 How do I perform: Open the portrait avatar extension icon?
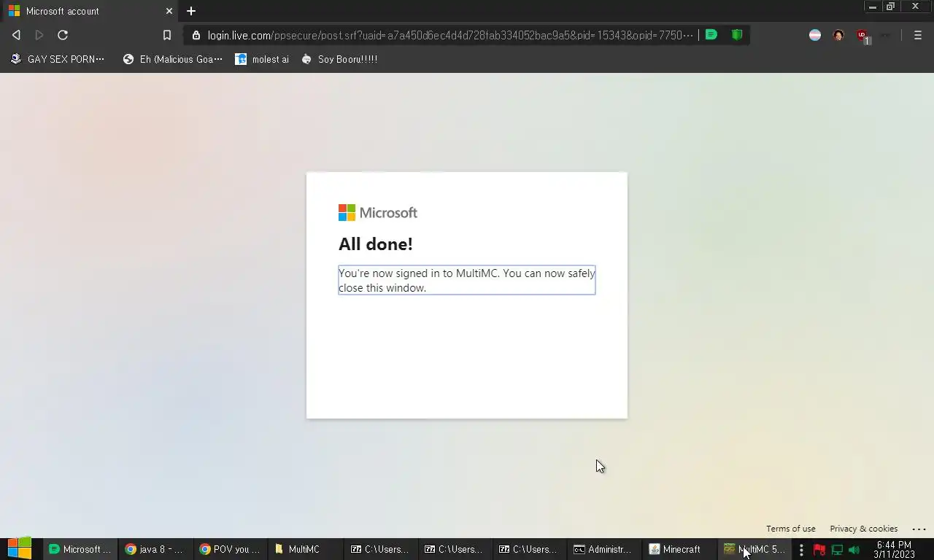tap(838, 35)
